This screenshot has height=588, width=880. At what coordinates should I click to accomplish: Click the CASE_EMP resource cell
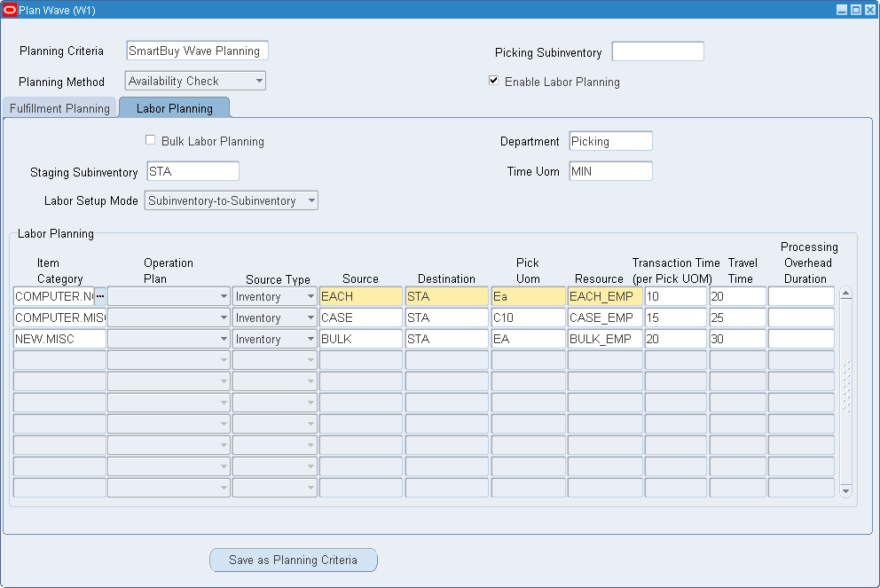tap(605, 318)
